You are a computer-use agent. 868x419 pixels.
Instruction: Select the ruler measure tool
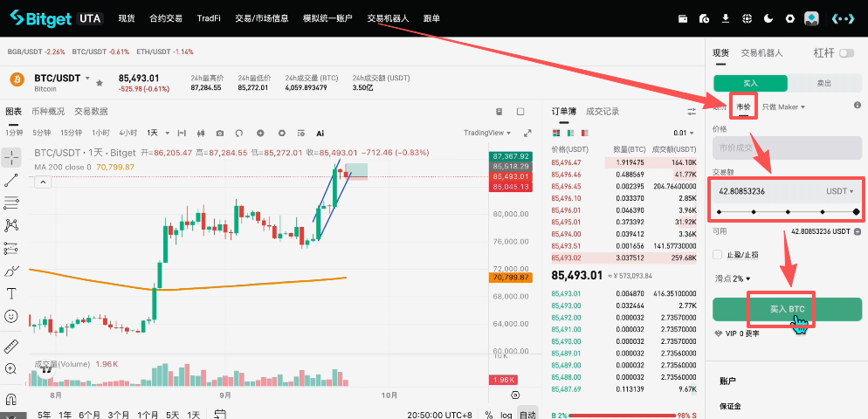click(11, 347)
